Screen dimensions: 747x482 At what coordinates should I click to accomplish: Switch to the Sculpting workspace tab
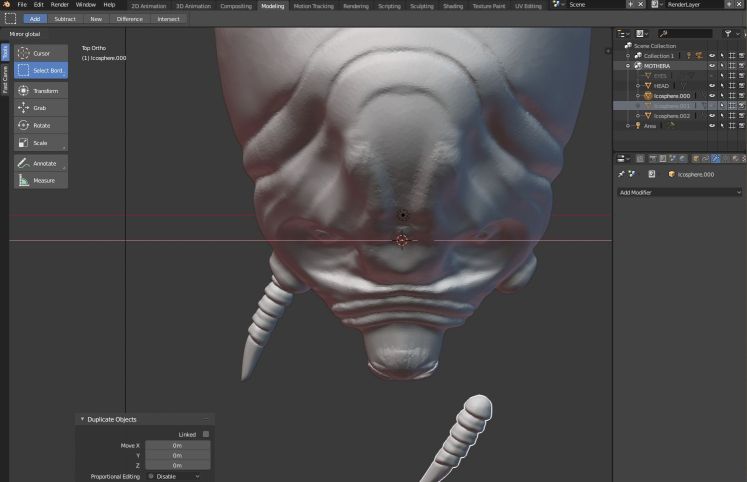tap(422, 6)
